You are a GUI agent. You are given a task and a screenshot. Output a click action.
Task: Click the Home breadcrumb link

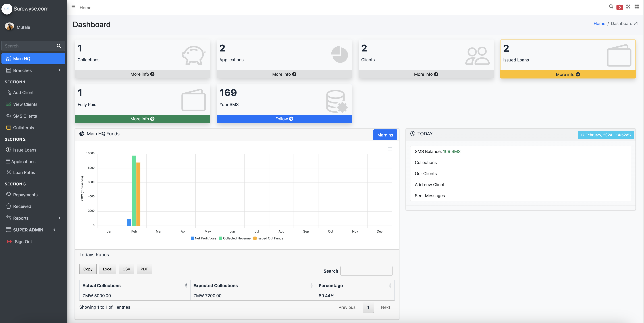(599, 23)
